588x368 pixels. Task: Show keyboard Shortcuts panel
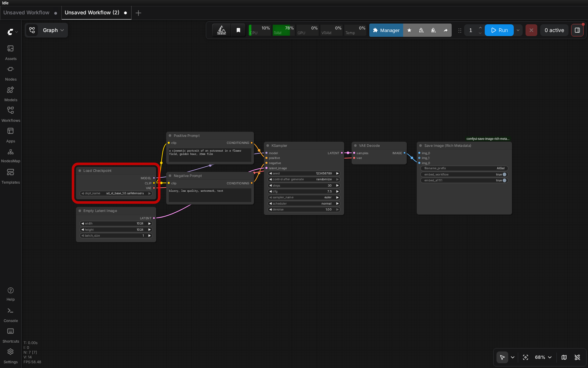[11, 336]
